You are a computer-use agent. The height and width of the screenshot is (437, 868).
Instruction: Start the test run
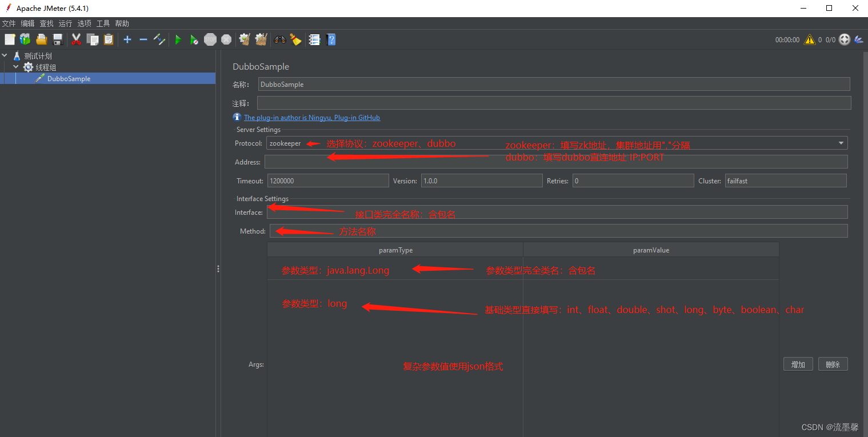(178, 39)
